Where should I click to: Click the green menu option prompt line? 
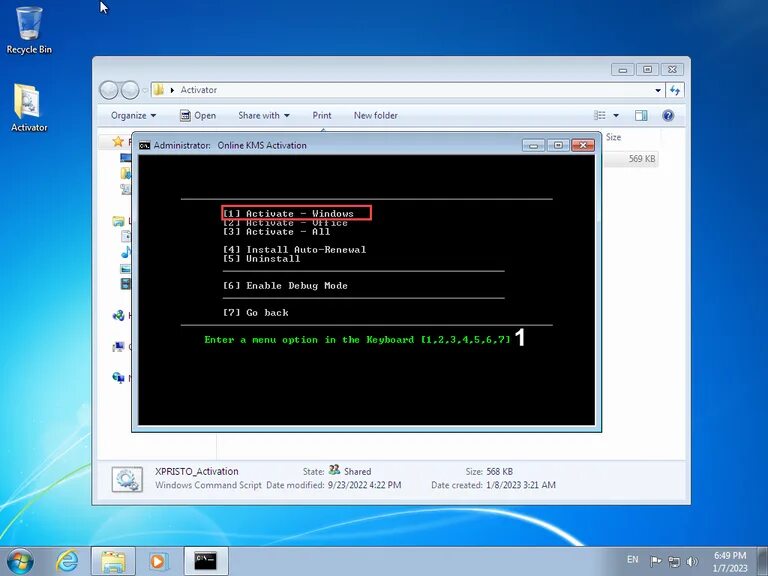pos(358,339)
